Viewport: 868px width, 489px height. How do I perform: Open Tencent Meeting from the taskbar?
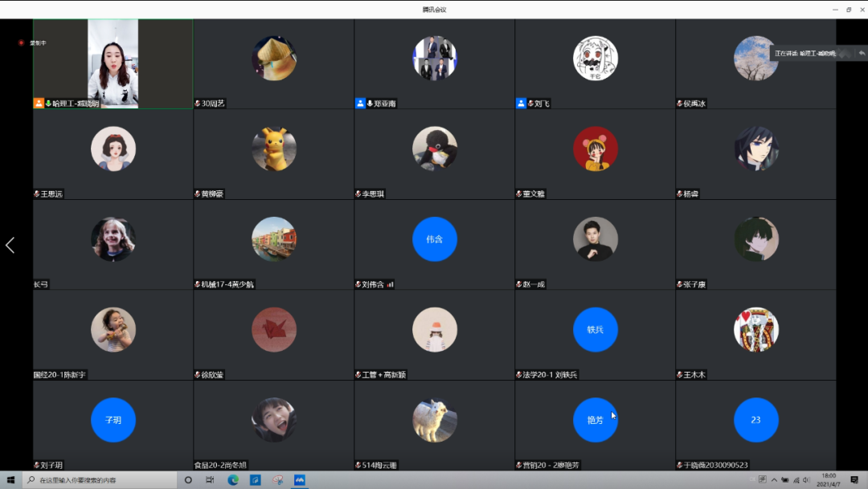tap(300, 480)
